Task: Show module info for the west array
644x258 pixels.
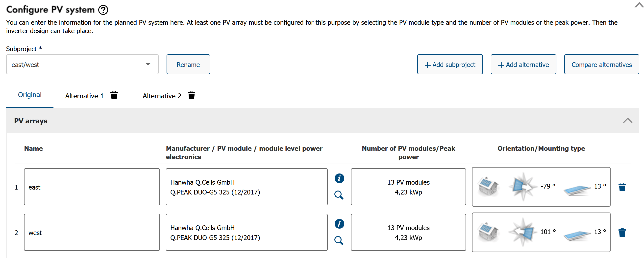Action: pyautogui.click(x=339, y=224)
